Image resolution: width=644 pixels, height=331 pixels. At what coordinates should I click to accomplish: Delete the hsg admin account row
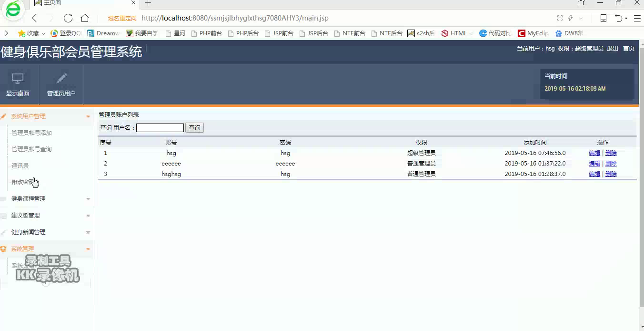[x=611, y=153]
